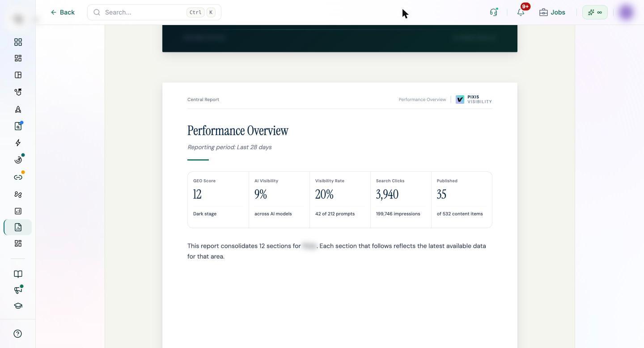The height and width of the screenshot is (348, 644).
Task: Open the graduation cap academy icon
Action: click(18, 306)
